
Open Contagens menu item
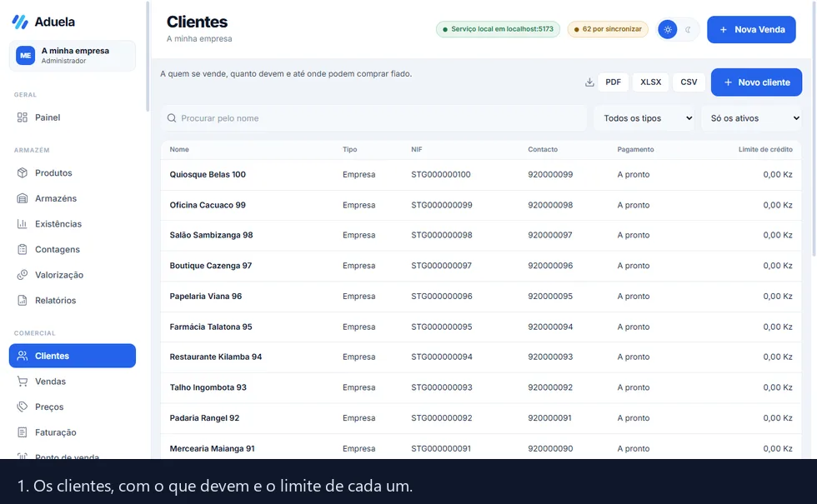[73, 249]
